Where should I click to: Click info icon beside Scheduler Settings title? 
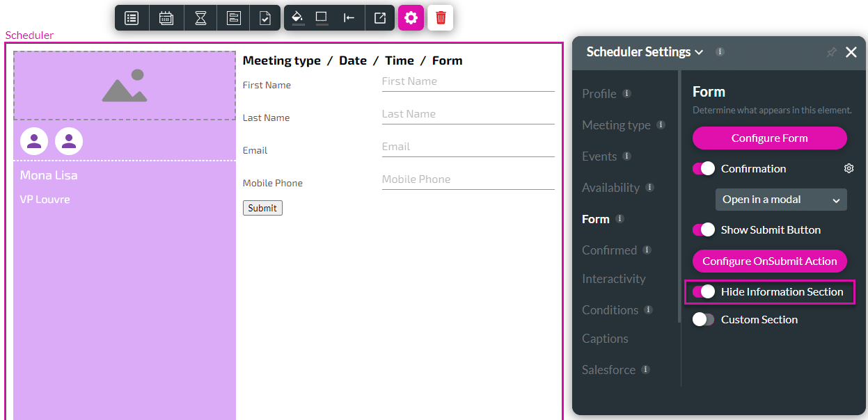(x=720, y=51)
